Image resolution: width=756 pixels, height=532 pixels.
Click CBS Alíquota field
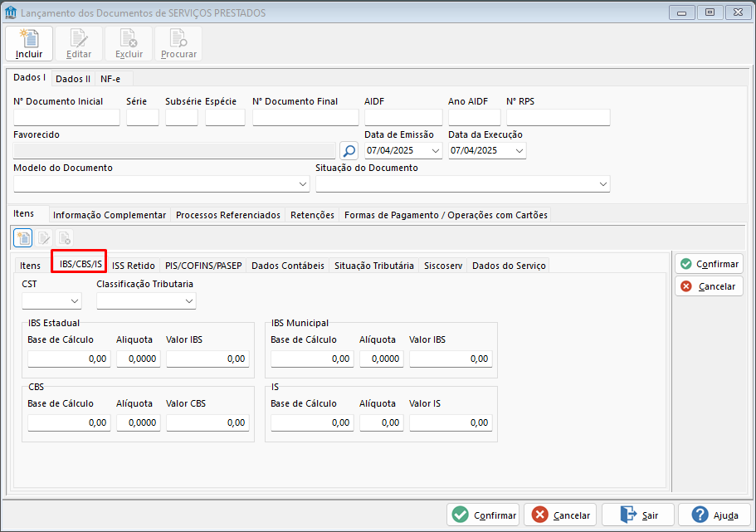point(139,422)
